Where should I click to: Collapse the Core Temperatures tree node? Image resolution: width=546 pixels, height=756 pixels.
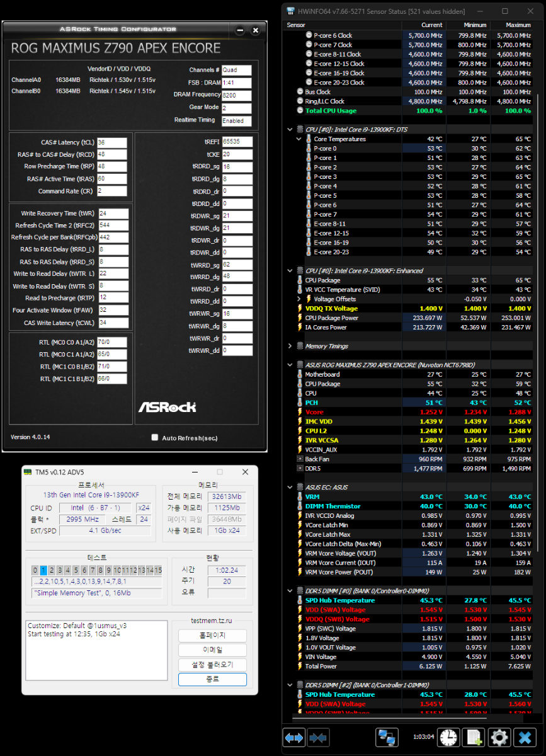point(299,139)
